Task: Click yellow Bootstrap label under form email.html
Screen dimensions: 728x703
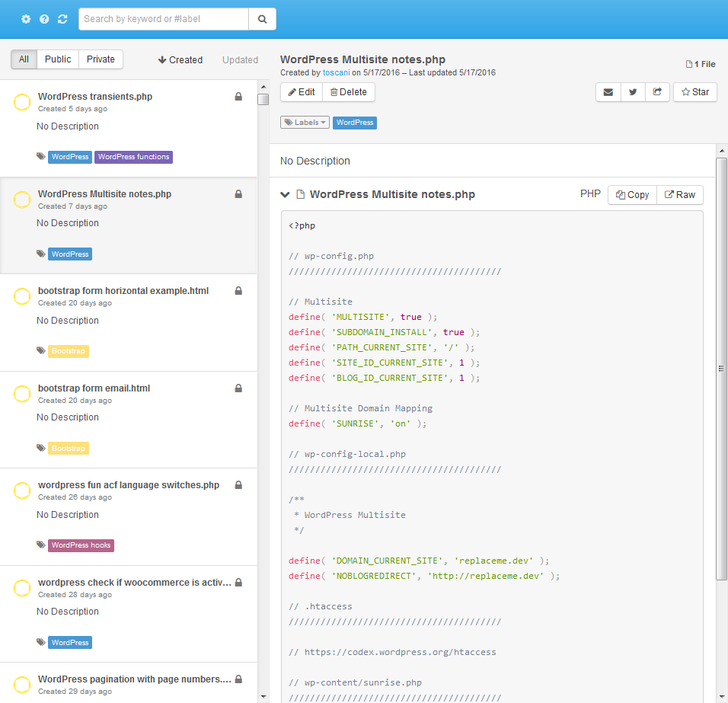Action: tap(69, 449)
